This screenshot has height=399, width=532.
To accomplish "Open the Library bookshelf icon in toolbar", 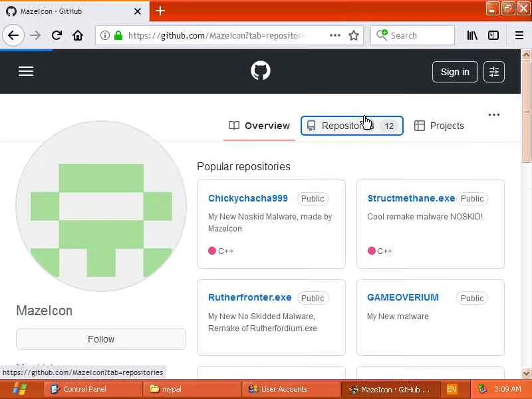I will point(472,35).
